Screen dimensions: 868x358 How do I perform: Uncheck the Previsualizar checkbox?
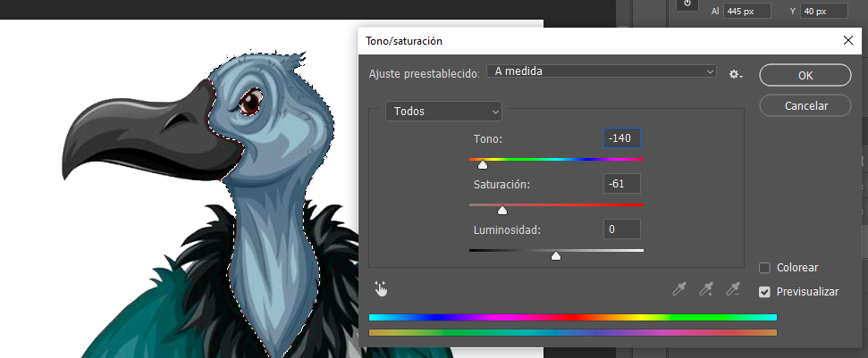click(x=764, y=292)
